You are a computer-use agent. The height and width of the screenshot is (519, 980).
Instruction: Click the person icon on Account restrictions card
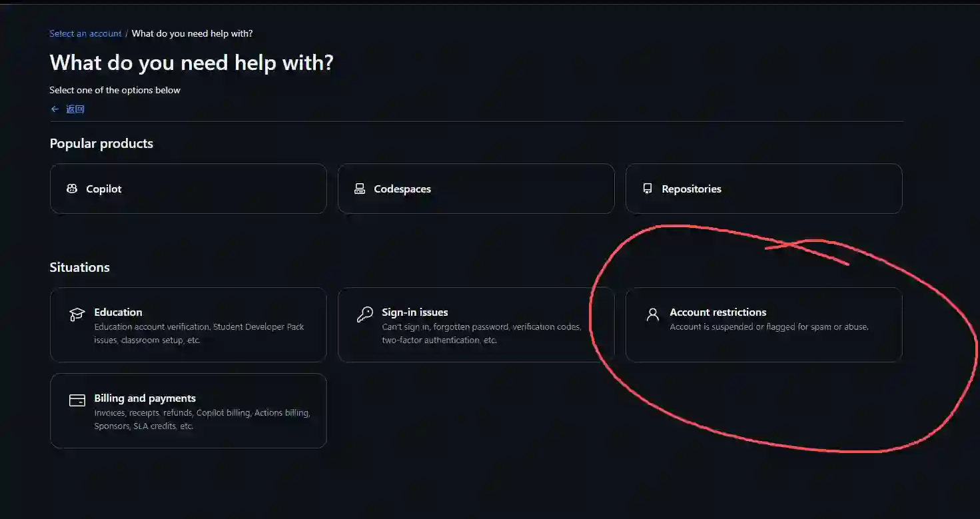pos(652,313)
